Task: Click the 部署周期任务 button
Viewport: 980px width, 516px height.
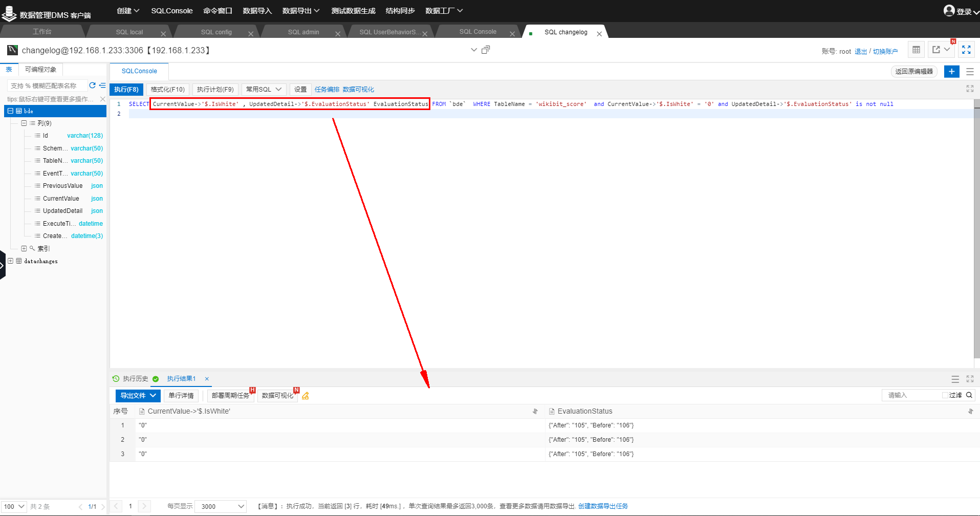Action: [x=230, y=395]
